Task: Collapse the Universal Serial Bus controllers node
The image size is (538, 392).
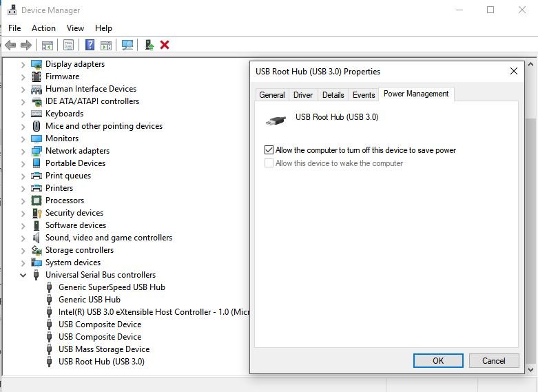Action: [23, 276]
